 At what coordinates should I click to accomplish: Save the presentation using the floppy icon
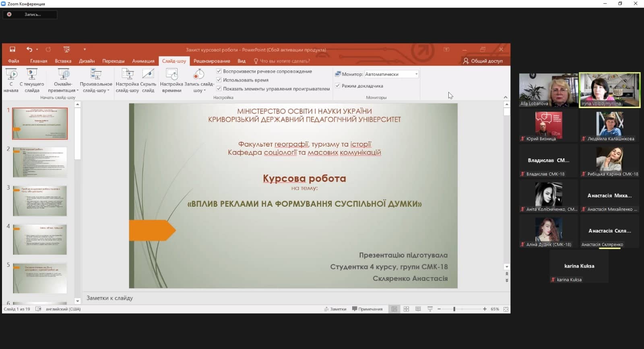pyautogui.click(x=12, y=50)
